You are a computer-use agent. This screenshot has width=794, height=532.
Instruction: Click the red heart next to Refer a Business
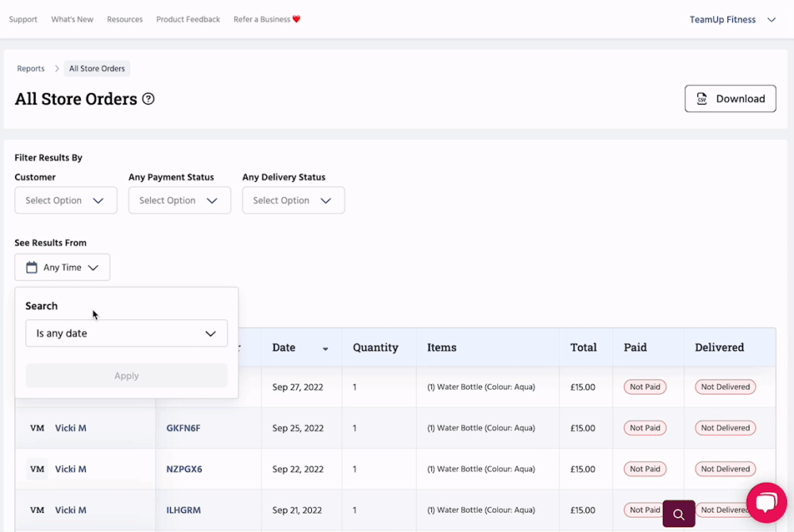297,20
